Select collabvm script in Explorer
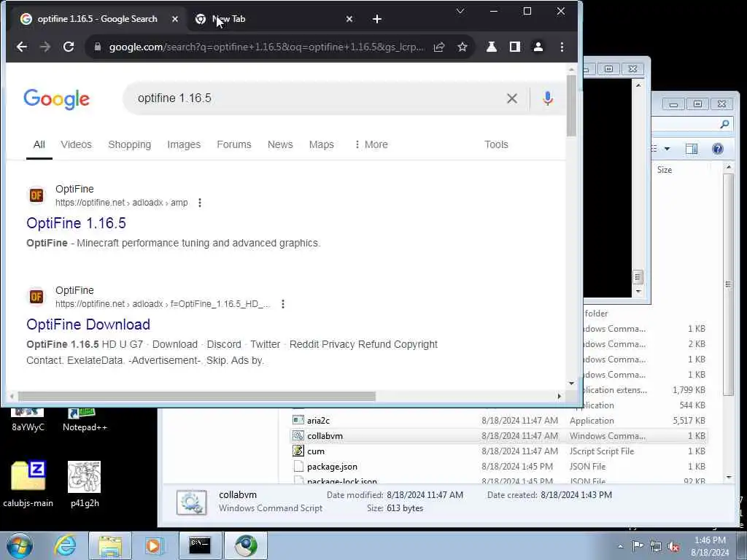The height and width of the screenshot is (560, 747). click(325, 436)
